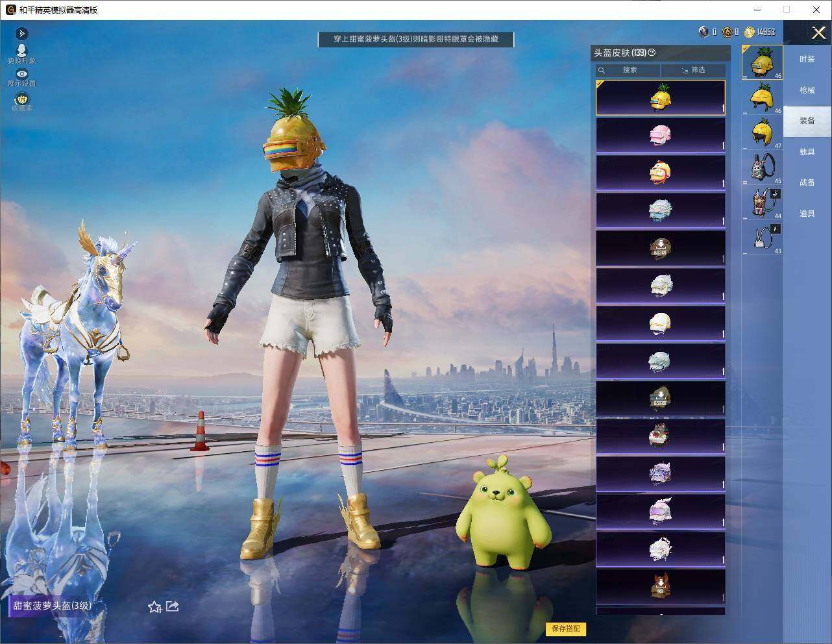Viewport: 832px width, 644px height.
Task: Select the light blue frosty helmet skin
Action: point(661,211)
